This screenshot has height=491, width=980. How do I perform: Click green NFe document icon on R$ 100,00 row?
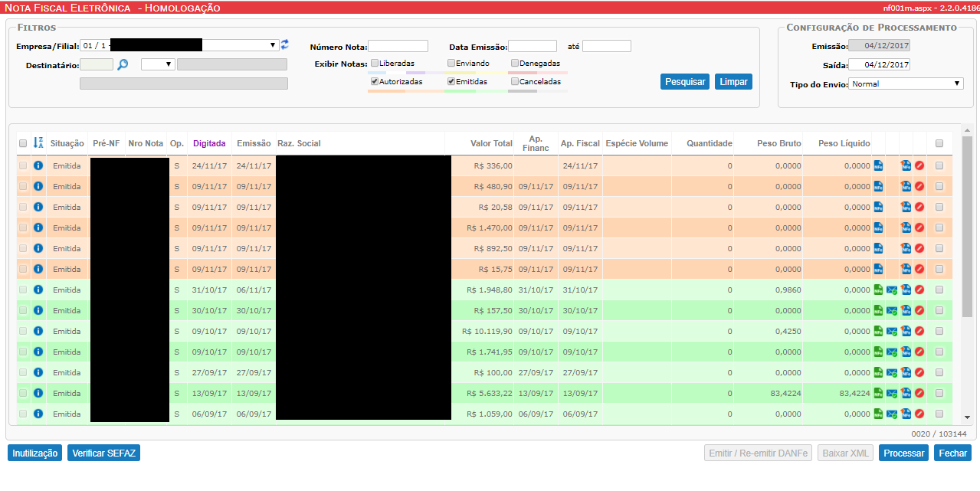(878, 372)
